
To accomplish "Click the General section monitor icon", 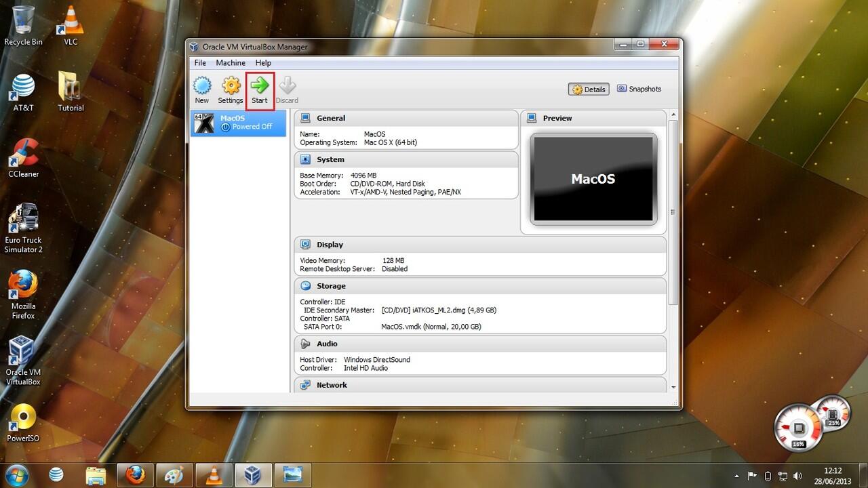I will tap(305, 118).
